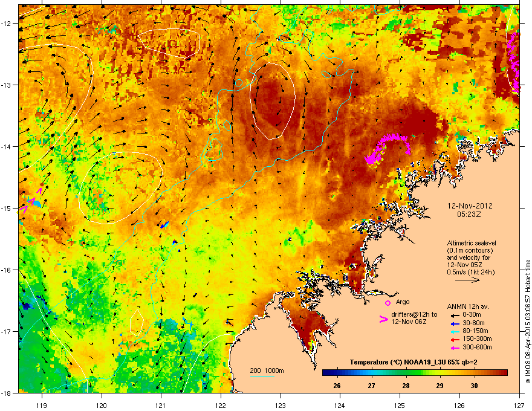Click the dark blue end of color bar
The width and height of the screenshot is (532, 411).
pos(325,373)
